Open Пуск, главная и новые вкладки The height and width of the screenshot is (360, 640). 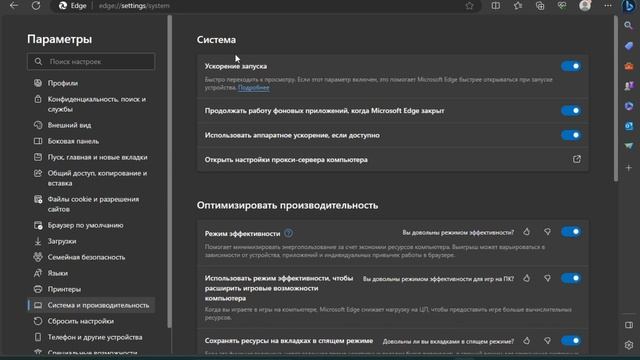91,157
